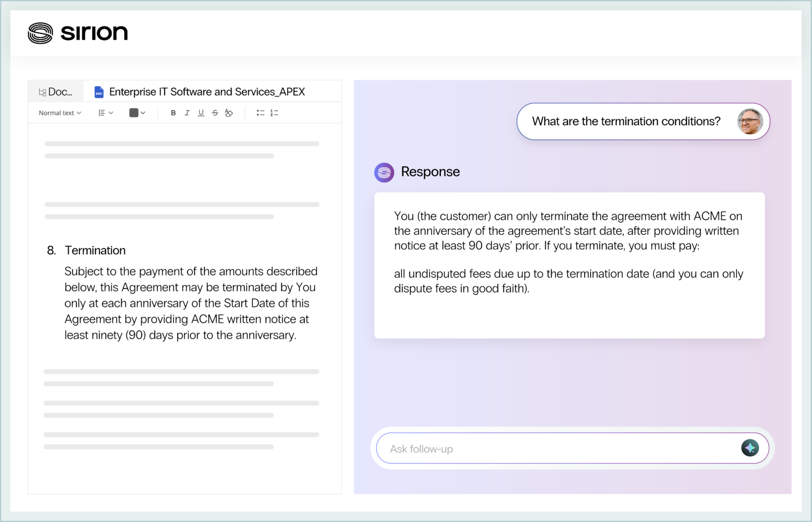Toggle italic formatting in the toolbar
This screenshot has width=812, height=522.
coord(187,113)
